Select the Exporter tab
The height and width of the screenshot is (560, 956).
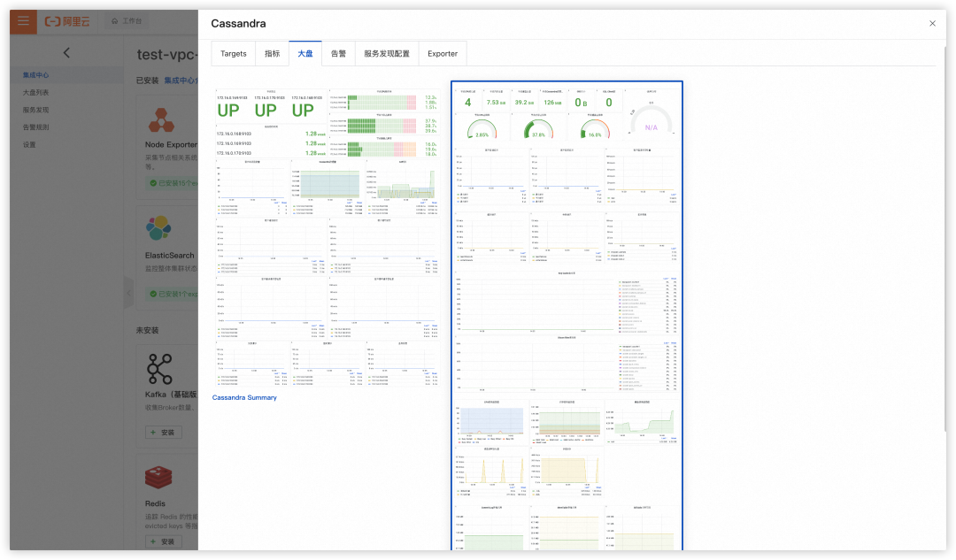(443, 54)
